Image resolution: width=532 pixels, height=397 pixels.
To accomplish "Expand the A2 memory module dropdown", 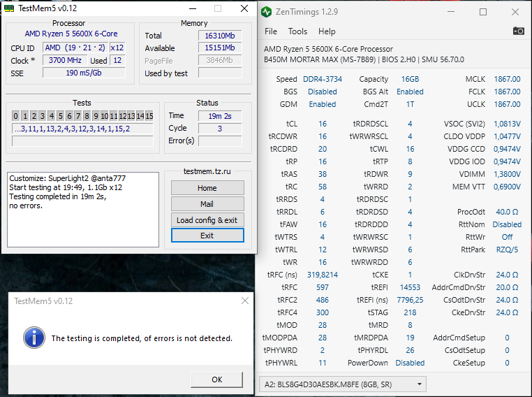I will click(343, 384).
